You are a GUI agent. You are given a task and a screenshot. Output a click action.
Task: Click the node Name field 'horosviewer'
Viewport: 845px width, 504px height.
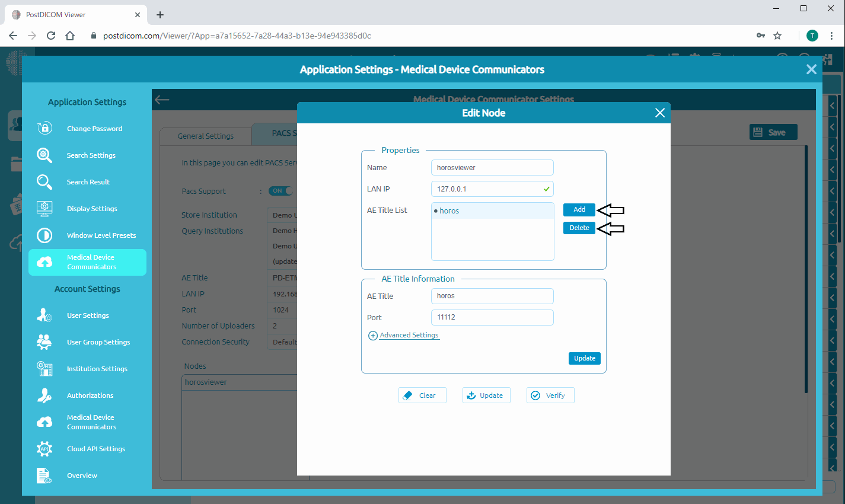pyautogui.click(x=492, y=167)
